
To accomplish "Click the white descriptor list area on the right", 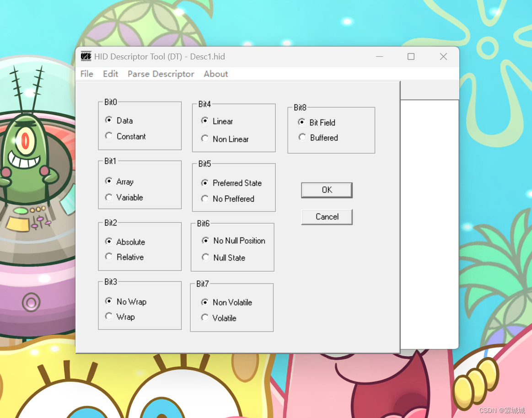I will 430,224.
